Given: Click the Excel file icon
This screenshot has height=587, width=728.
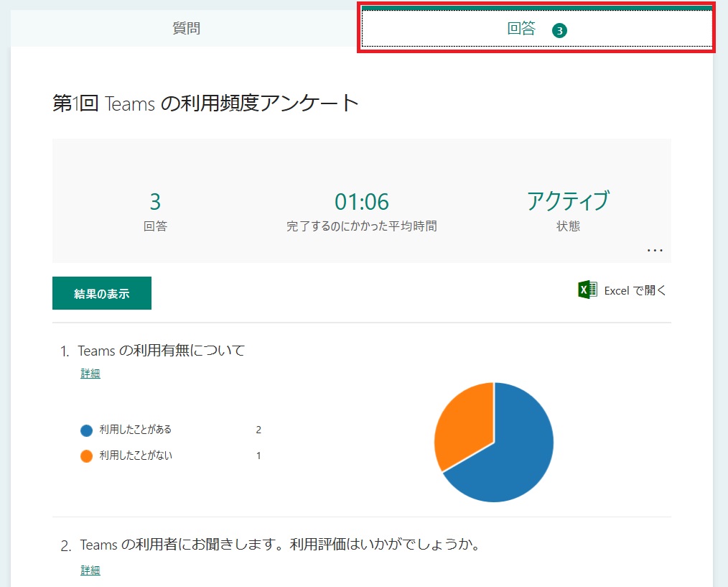Looking at the screenshot, I should 587,290.
